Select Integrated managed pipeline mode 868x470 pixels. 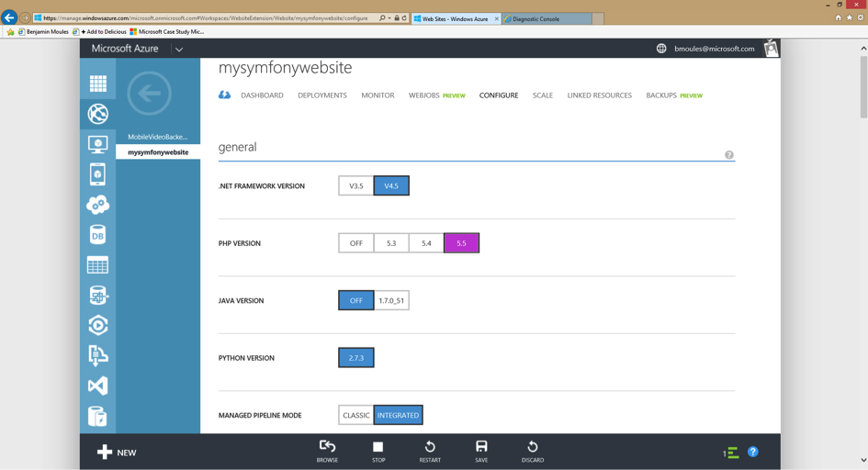point(398,415)
